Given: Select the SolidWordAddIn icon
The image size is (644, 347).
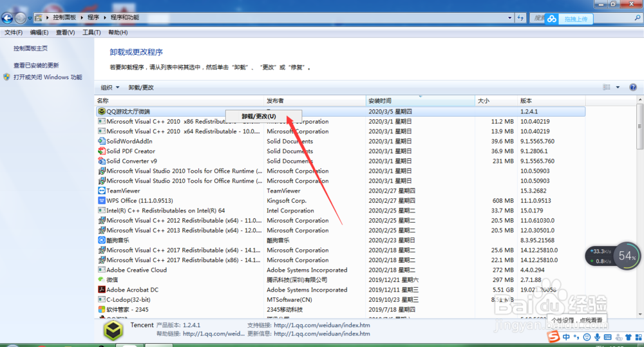Looking at the screenshot, I should 102,141.
